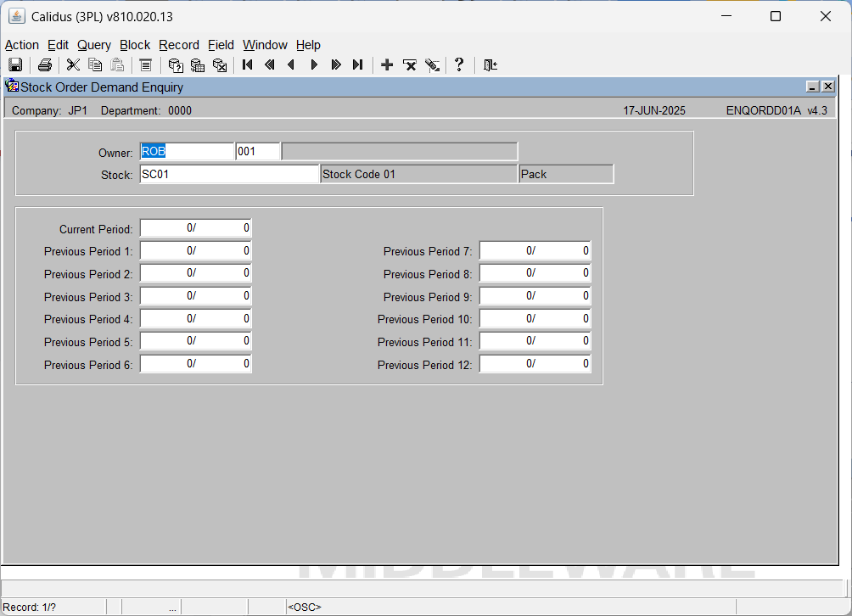Click the Save diskette icon in toolbar

point(15,65)
